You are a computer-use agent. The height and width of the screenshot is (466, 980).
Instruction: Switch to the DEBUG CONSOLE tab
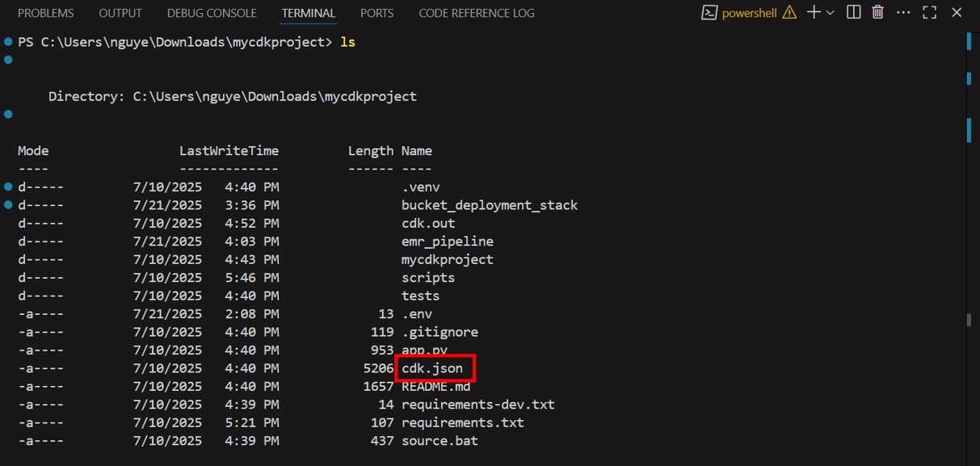(212, 13)
